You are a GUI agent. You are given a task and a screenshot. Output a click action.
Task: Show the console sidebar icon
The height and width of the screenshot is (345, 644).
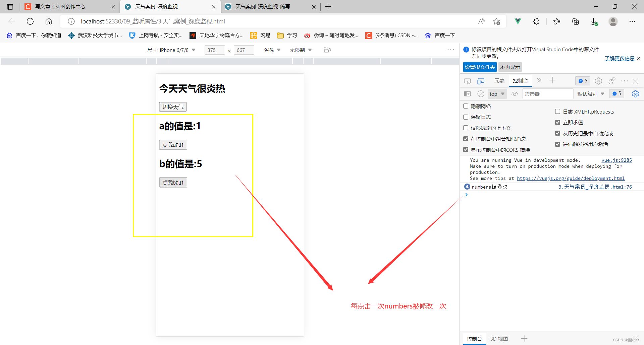[x=467, y=94]
